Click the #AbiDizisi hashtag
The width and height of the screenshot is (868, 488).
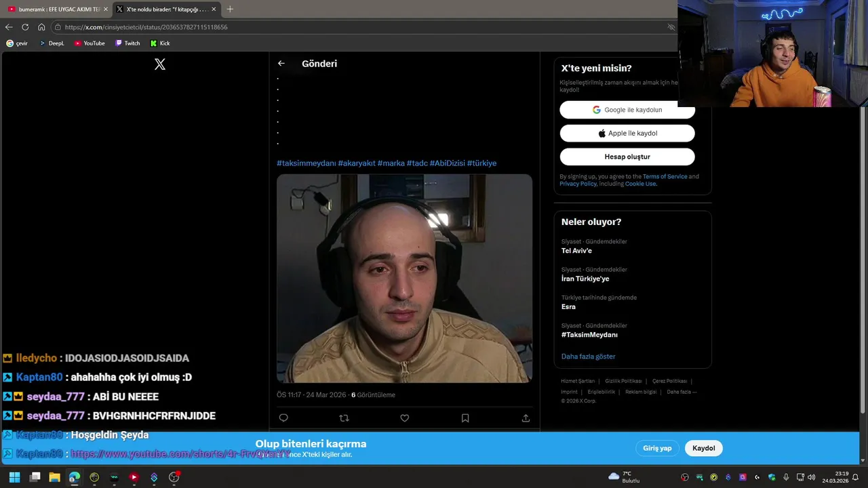448,163
